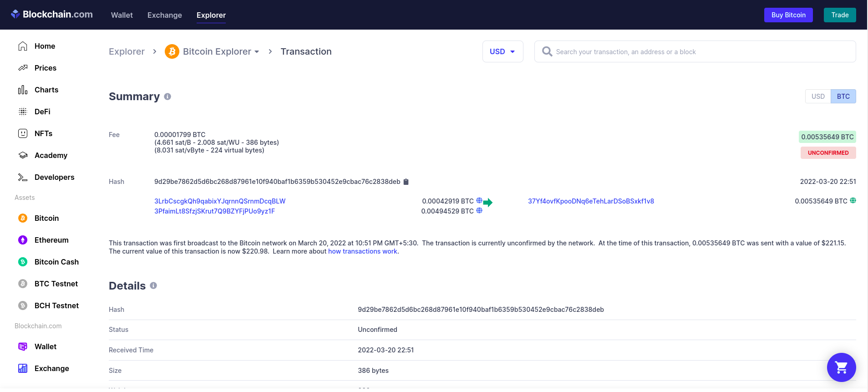The height and width of the screenshot is (392, 868).
Task: Open the Home sidebar icon
Action: click(23, 46)
